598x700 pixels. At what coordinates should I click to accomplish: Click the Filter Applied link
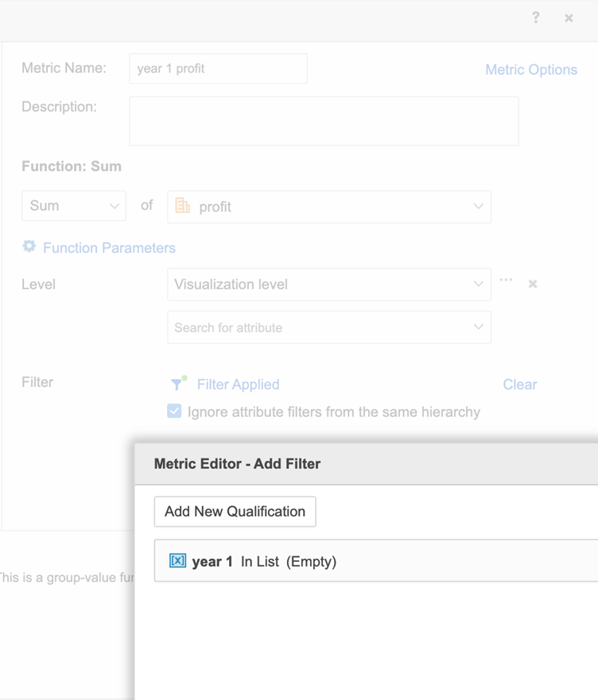pos(238,385)
